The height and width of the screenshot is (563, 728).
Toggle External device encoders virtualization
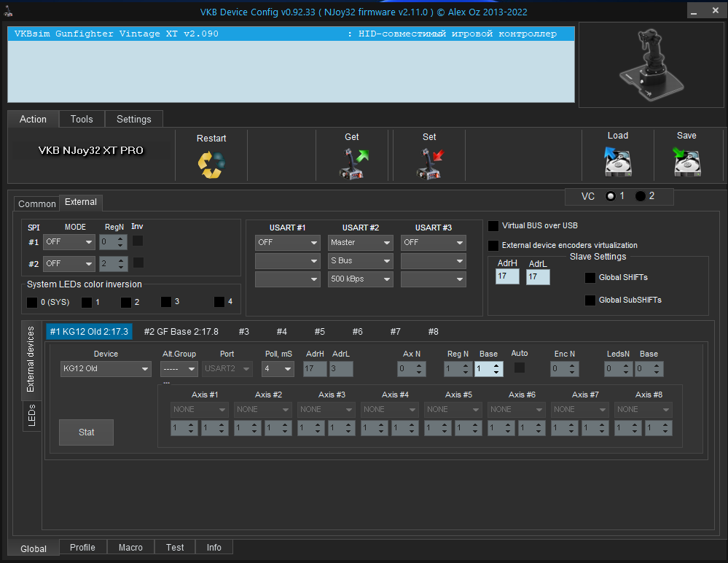[x=493, y=245]
